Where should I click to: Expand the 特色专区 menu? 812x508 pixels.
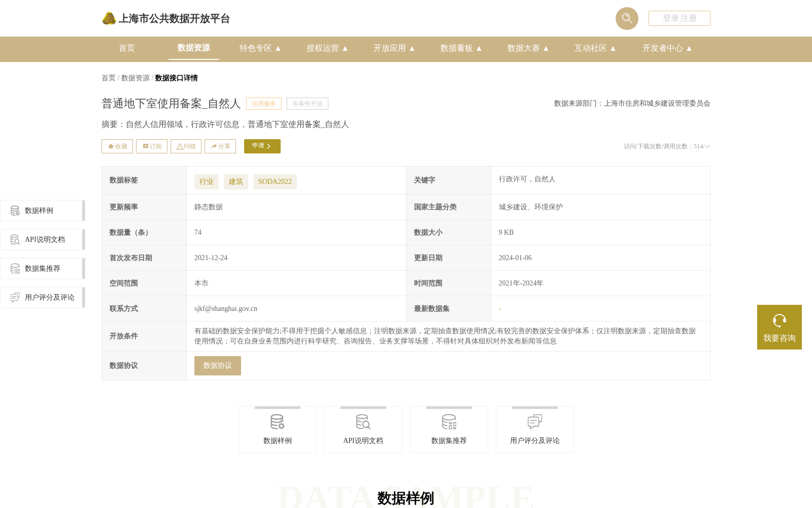pos(260,48)
